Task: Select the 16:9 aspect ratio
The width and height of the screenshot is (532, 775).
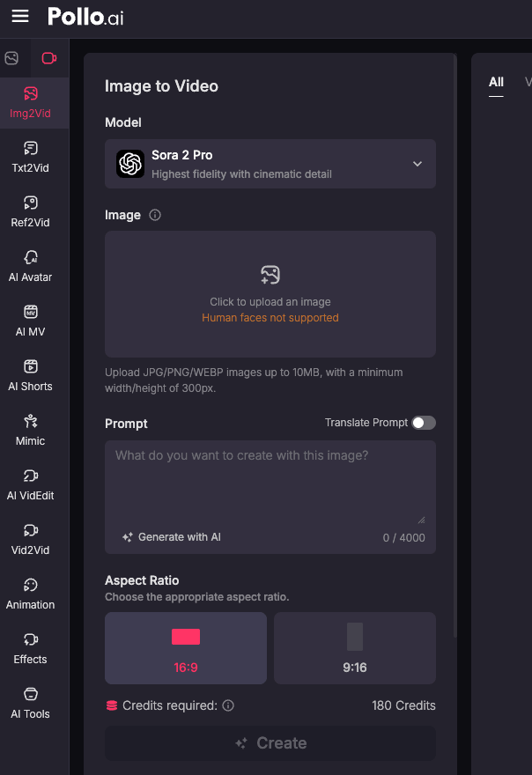Action: click(186, 648)
